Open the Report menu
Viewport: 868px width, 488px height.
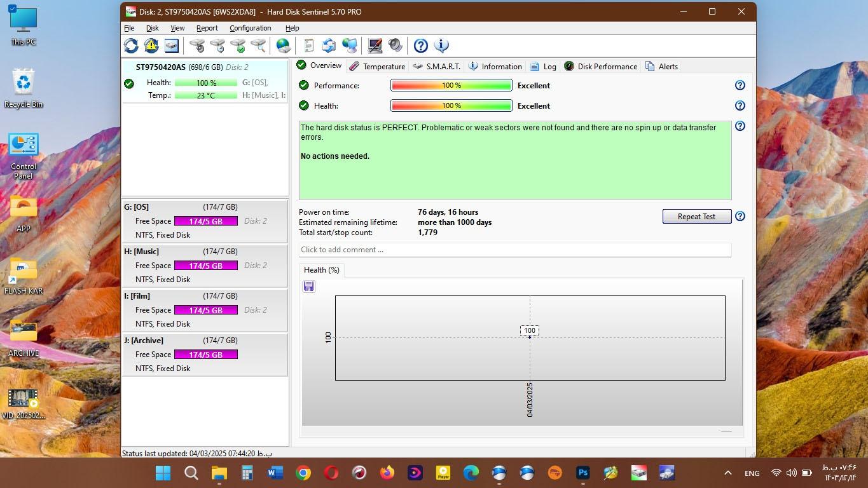207,28
